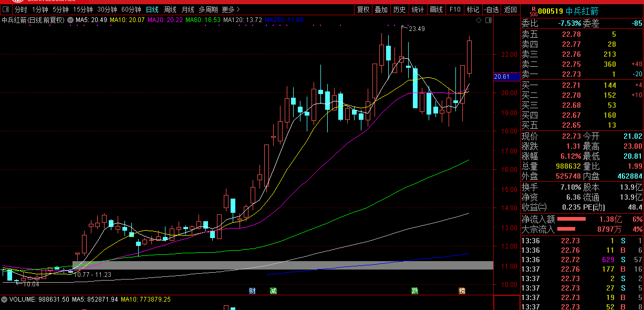Click the R500 badge beside stock code

point(533,11)
